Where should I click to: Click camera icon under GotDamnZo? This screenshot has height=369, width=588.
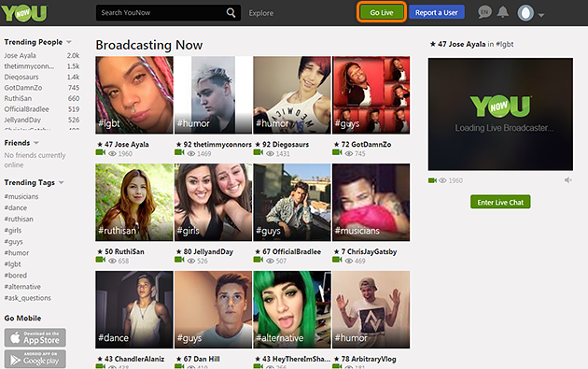click(x=337, y=152)
